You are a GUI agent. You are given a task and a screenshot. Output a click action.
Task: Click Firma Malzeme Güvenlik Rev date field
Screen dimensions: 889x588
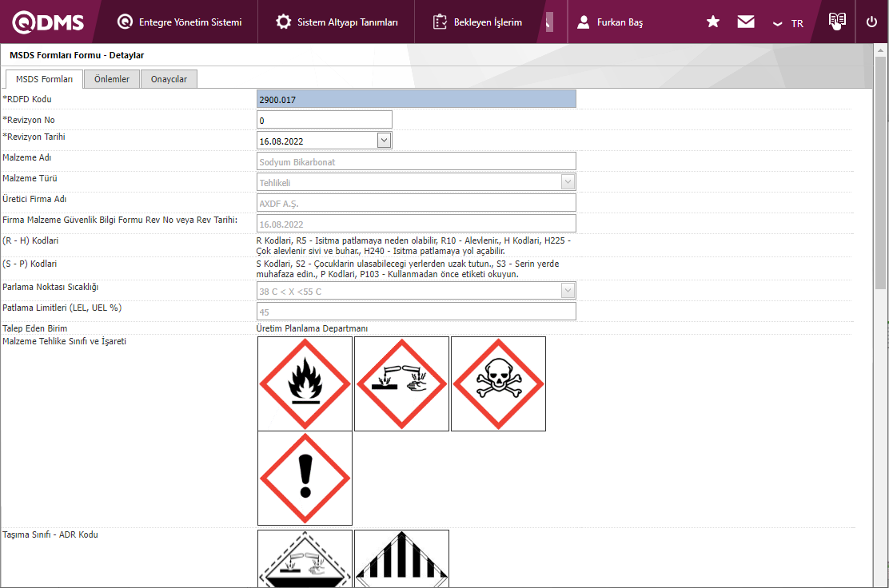coord(417,224)
